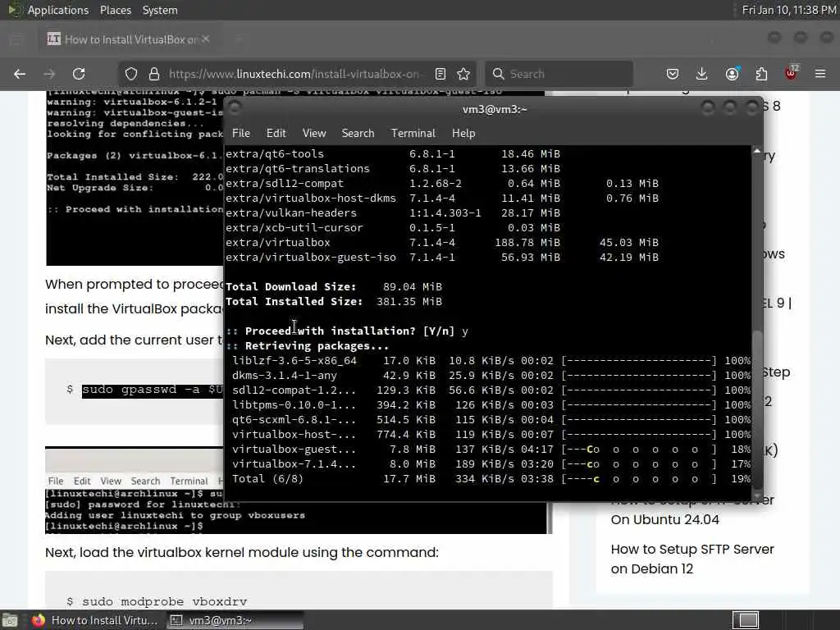Click Next, load the virtualbox kernel sentence
Image resolution: width=840 pixels, height=630 pixels.
coord(242,552)
